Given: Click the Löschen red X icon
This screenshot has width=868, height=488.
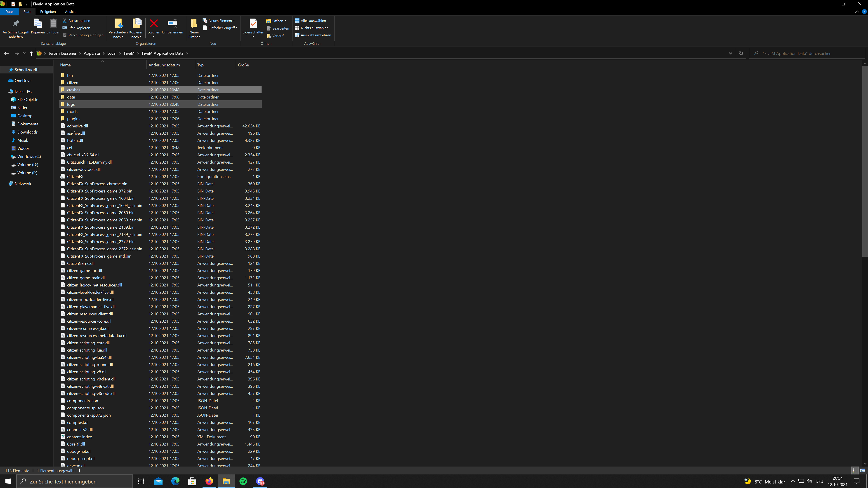Looking at the screenshot, I should (154, 23).
